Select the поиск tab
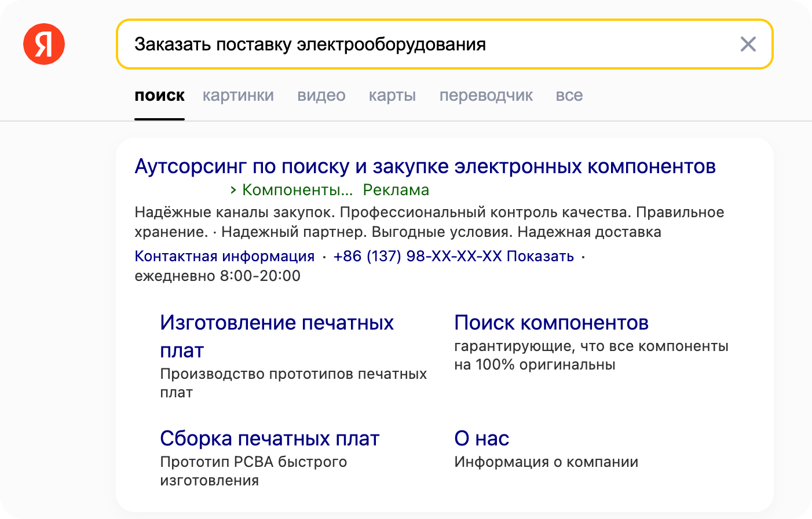Image resolution: width=812 pixels, height=519 pixels. (x=159, y=96)
